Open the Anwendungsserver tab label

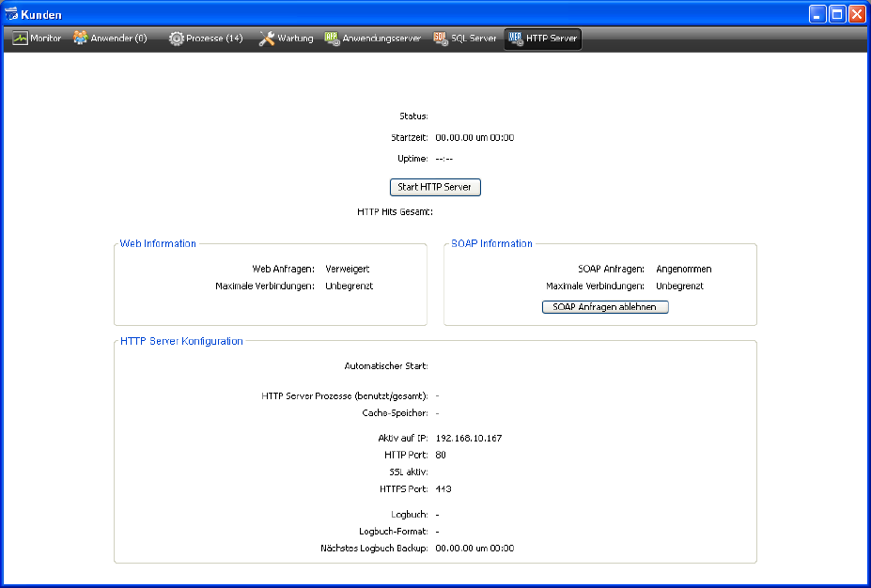click(381, 39)
